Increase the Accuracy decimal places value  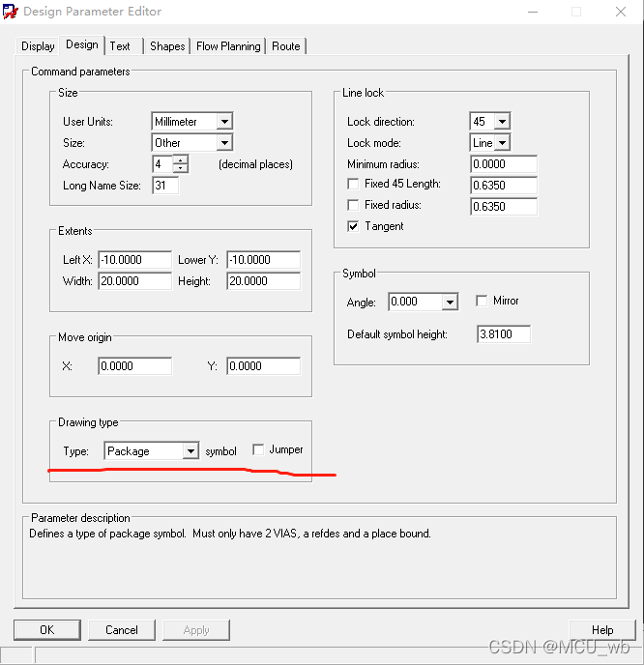[x=180, y=159]
